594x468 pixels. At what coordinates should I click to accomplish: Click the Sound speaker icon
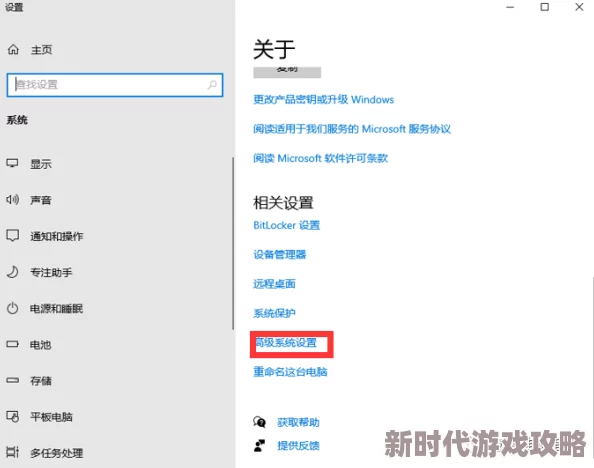12,200
